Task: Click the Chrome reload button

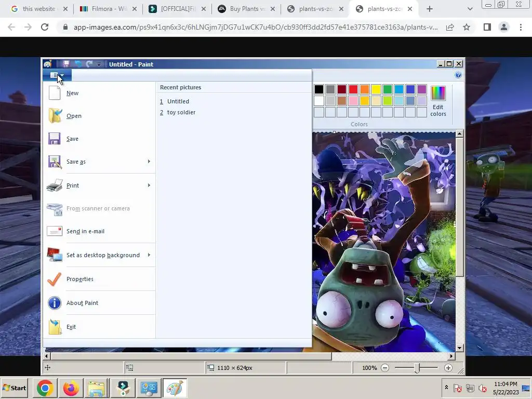Action: click(x=45, y=27)
